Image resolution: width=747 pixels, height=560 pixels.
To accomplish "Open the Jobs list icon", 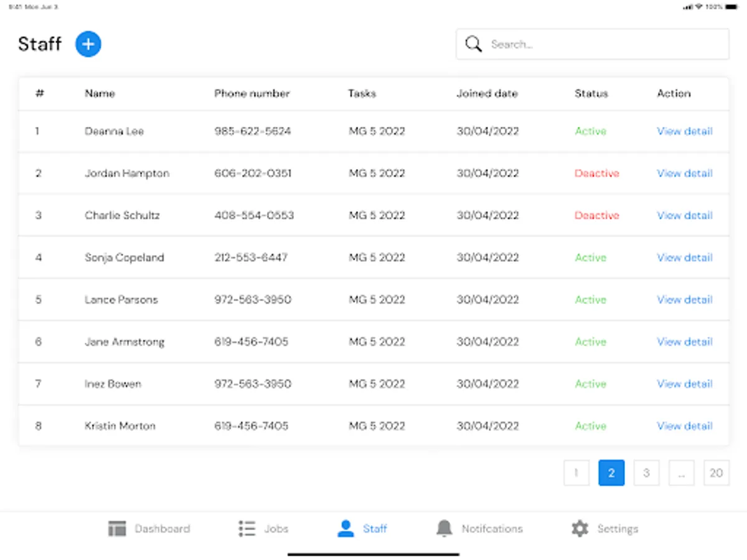I will (x=247, y=529).
